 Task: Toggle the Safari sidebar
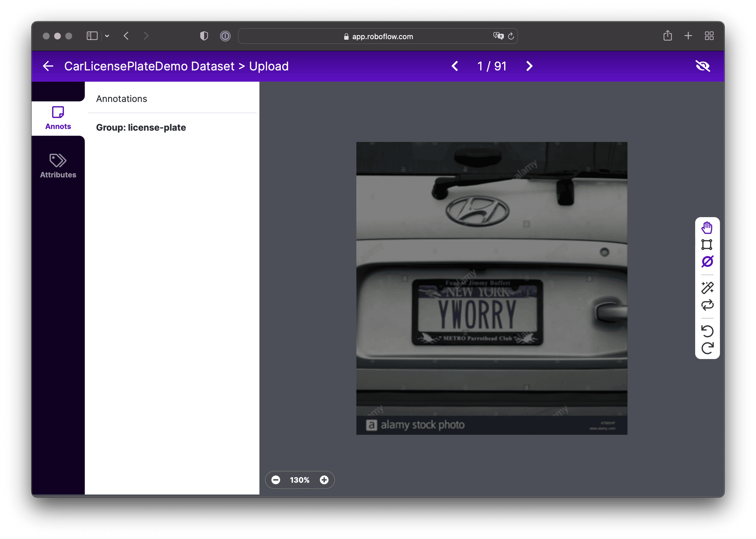click(x=92, y=36)
